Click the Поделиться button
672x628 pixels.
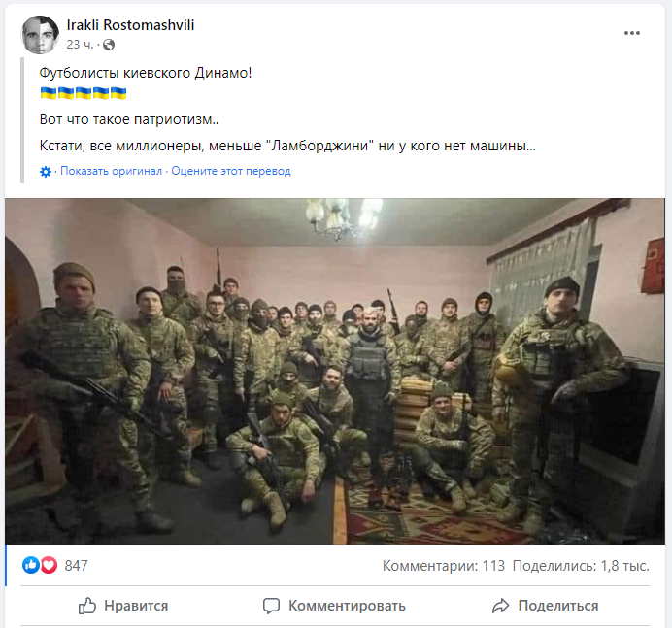tap(545, 606)
